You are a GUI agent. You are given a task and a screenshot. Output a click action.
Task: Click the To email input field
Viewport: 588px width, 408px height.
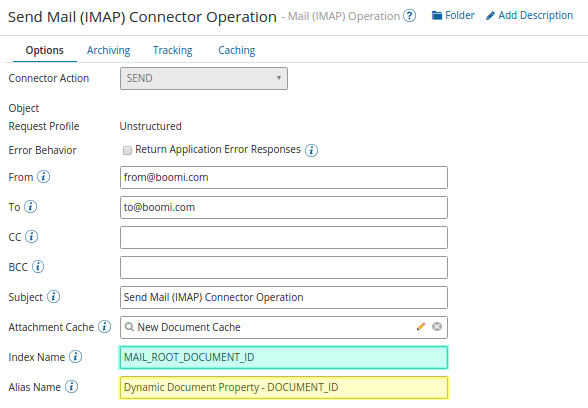284,207
